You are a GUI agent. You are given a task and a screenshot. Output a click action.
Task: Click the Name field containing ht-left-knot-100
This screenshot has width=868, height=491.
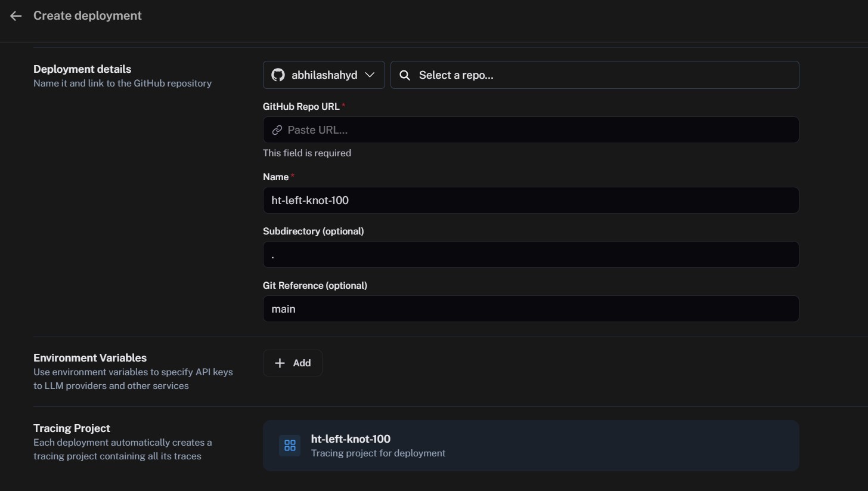tap(531, 200)
